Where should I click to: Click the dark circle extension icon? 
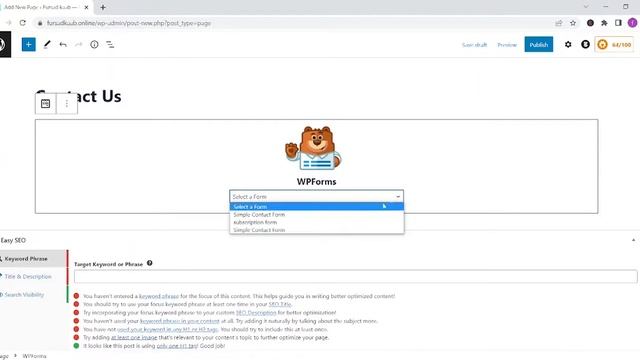point(590,23)
